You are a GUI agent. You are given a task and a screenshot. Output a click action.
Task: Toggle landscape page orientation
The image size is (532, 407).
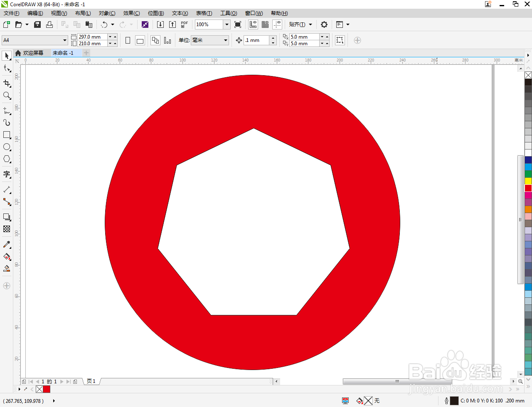click(140, 40)
